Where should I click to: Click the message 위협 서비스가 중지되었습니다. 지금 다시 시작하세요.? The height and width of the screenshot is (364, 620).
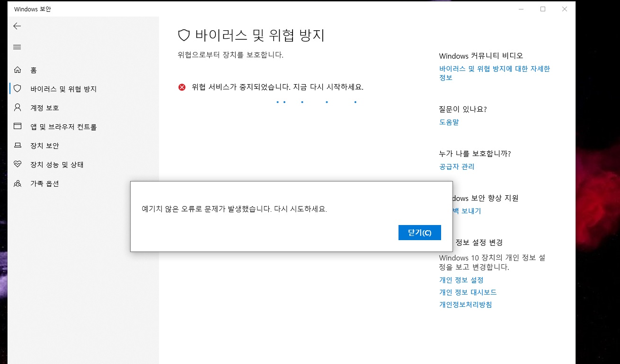click(x=277, y=87)
